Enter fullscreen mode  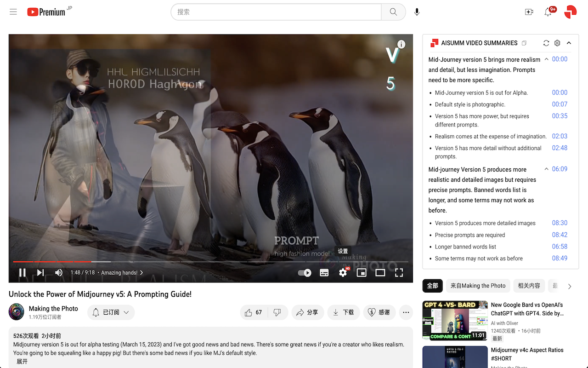point(399,273)
